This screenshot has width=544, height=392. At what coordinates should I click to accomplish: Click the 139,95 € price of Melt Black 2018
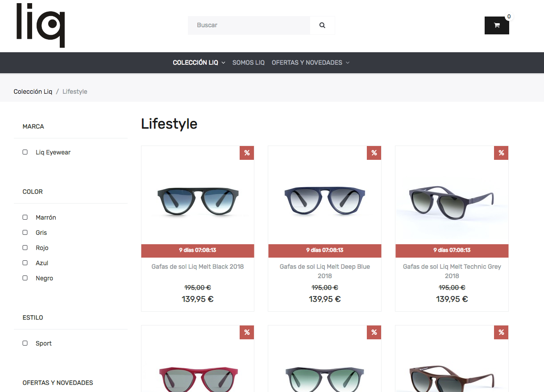coord(198,299)
